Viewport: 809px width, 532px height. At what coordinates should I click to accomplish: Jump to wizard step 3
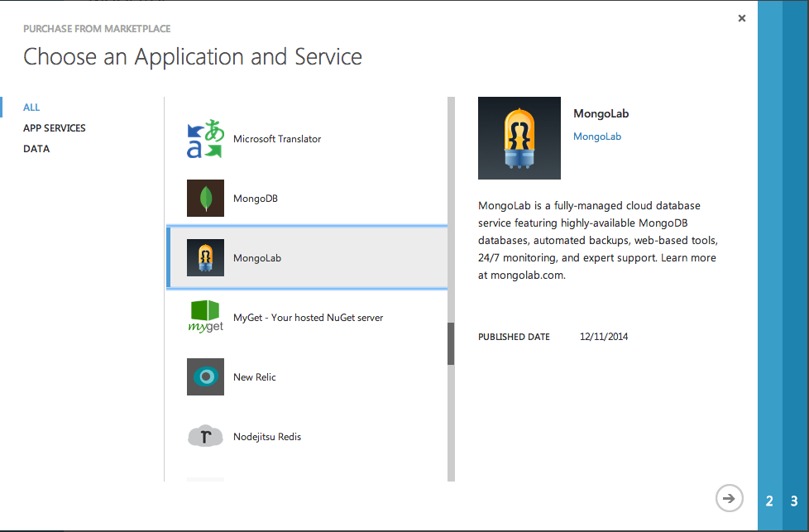(x=795, y=501)
